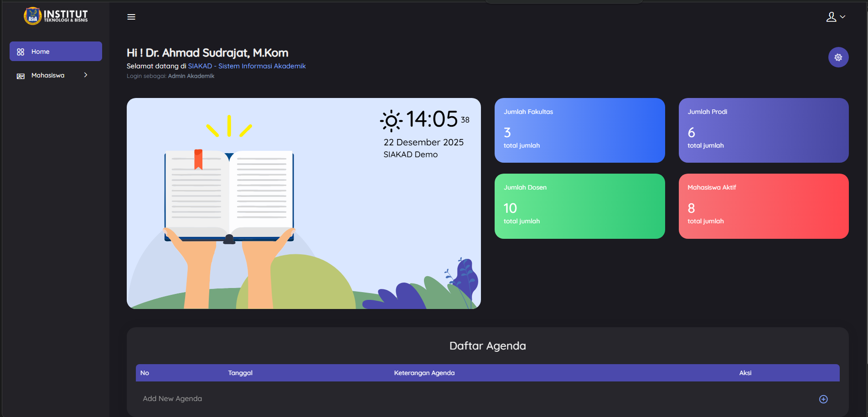Viewport: 868px width, 417px height.
Task: Open the Jumlah Fakultas card
Action: click(579, 130)
